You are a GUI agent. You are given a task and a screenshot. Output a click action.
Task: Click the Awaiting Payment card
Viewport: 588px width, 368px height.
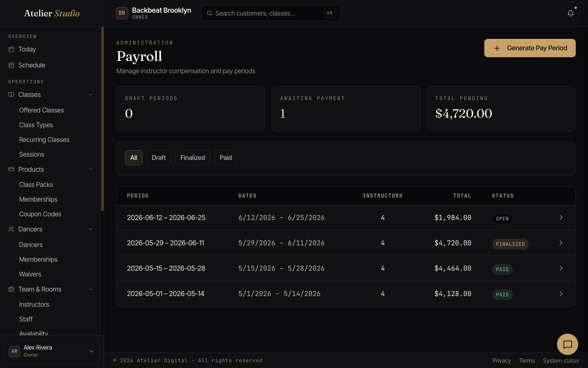click(346, 109)
